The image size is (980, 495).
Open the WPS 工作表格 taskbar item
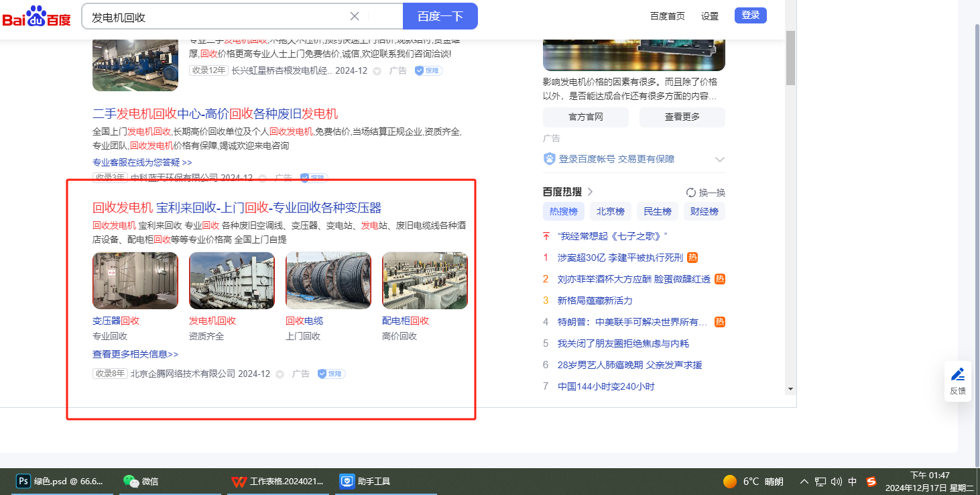pos(278,481)
